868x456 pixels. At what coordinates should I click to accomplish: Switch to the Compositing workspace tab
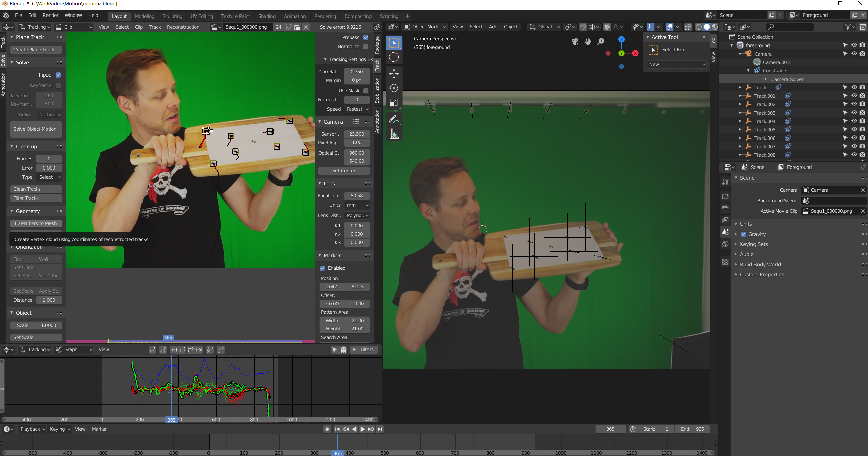(x=358, y=16)
